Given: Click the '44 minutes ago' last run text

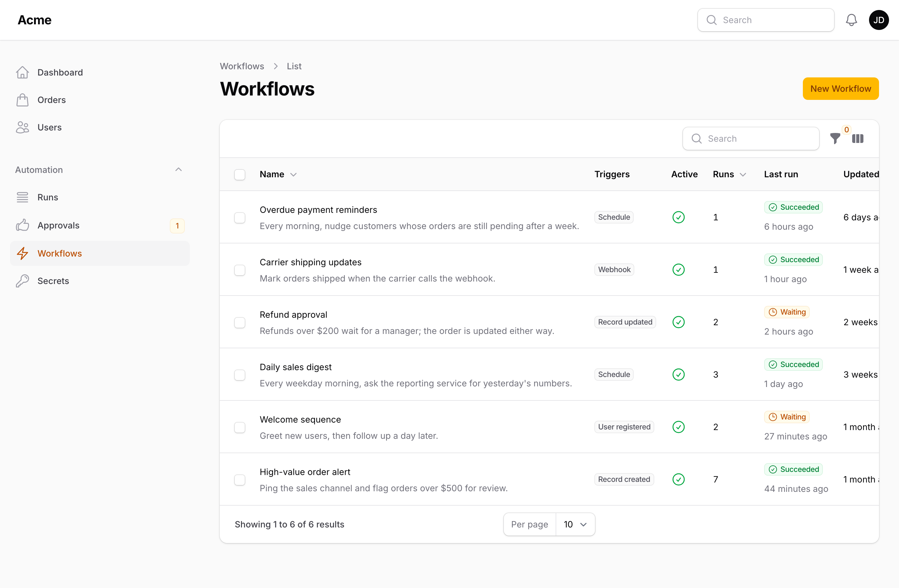Looking at the screenshot, I should [796, 489].
